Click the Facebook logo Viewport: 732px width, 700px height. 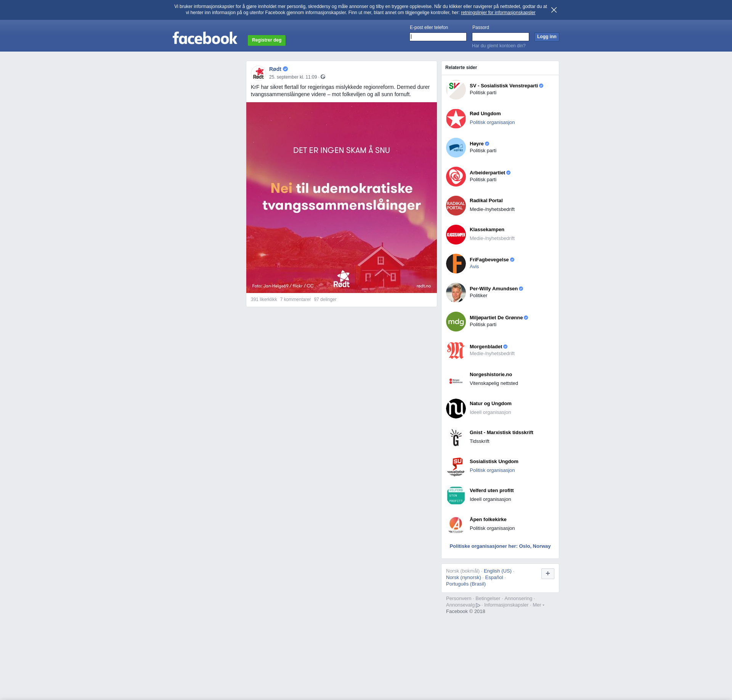click(x=205, y=38)
